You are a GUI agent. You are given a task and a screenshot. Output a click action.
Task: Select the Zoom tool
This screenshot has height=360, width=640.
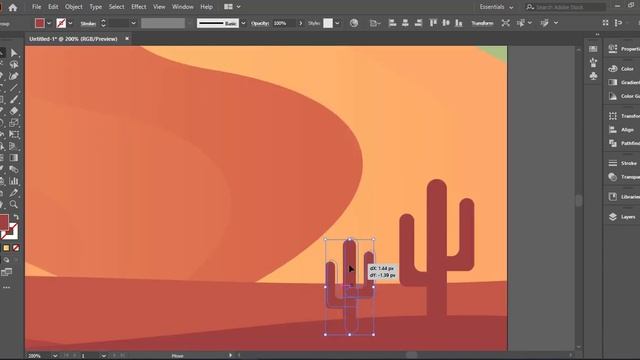tap(14, 204)
